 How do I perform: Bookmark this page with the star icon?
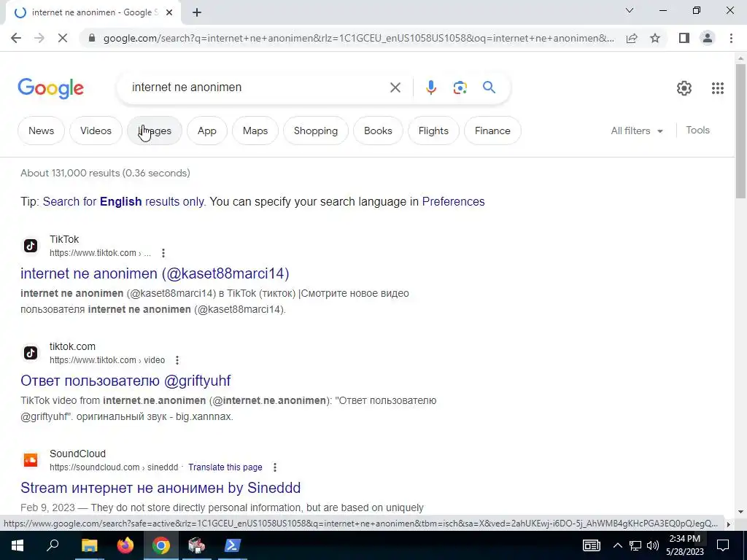(x=655, y=38)
